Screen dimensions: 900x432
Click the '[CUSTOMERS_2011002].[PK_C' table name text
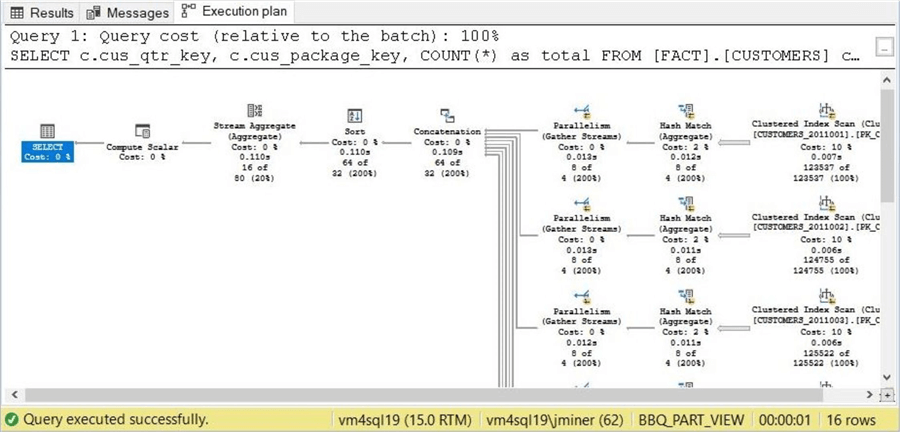[816, 228]
